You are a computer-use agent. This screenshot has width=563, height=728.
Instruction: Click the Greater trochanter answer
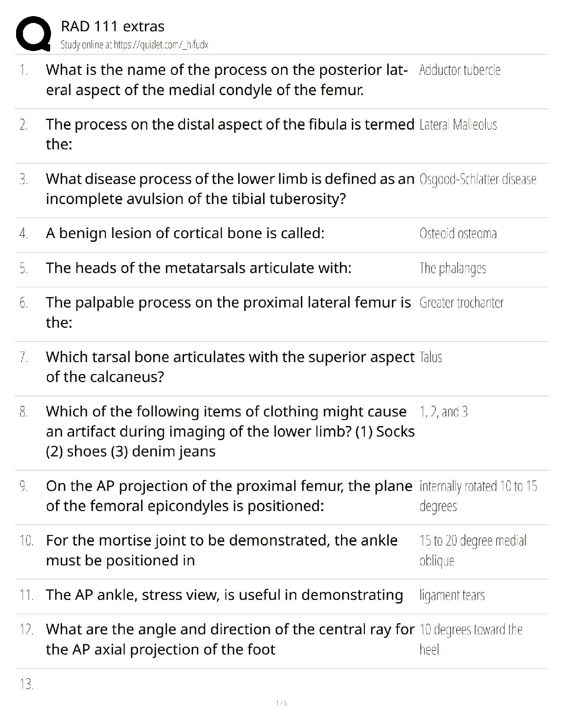pos(461,302)
